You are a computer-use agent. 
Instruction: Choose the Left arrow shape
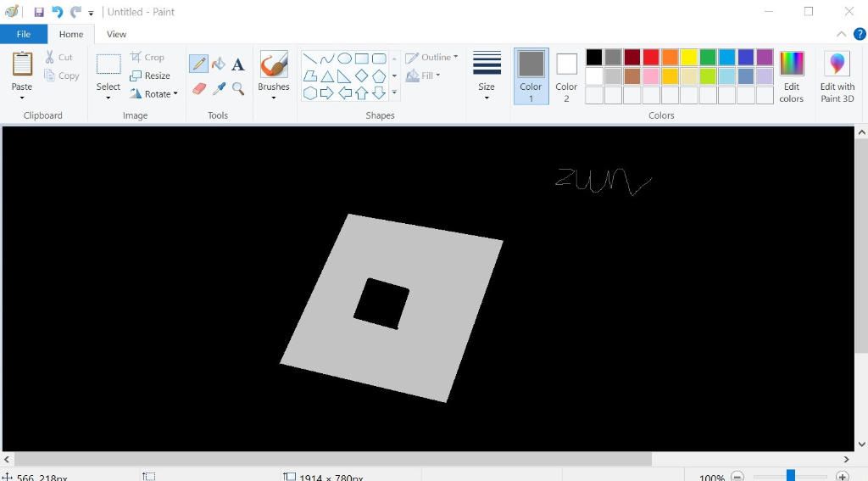[x=344, y=93]
